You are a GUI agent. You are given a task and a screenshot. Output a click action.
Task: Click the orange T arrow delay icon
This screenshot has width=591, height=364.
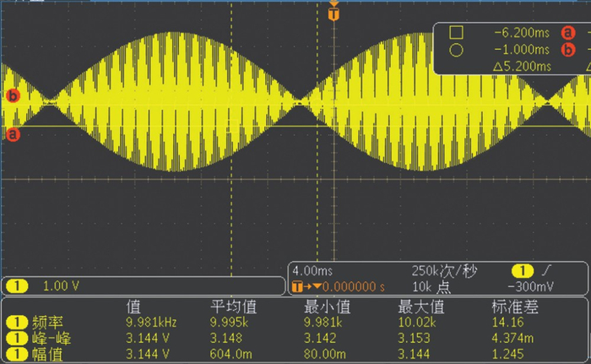306,286
